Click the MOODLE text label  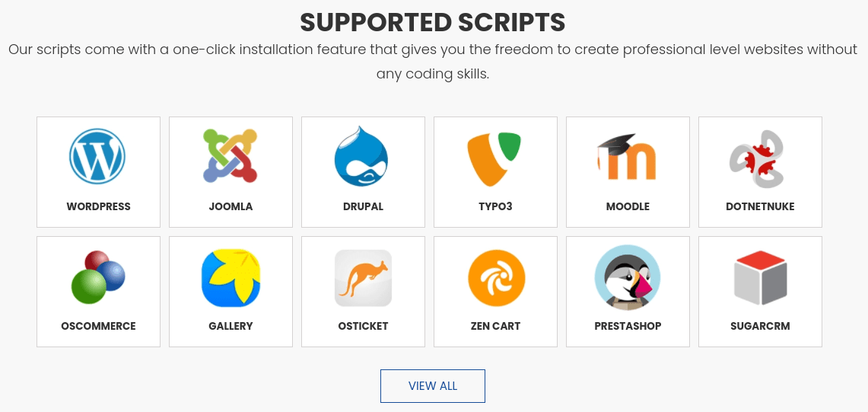[628, 206]
